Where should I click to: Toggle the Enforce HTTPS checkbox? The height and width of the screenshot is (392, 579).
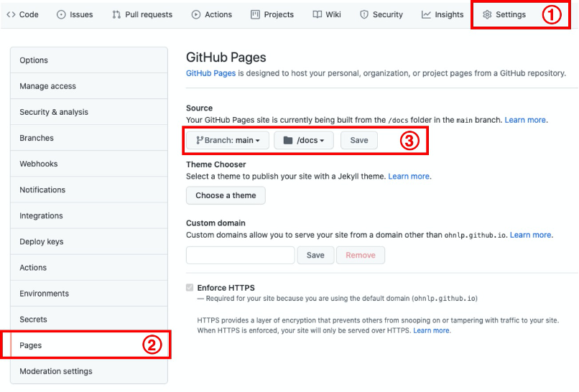click(190, 288)
